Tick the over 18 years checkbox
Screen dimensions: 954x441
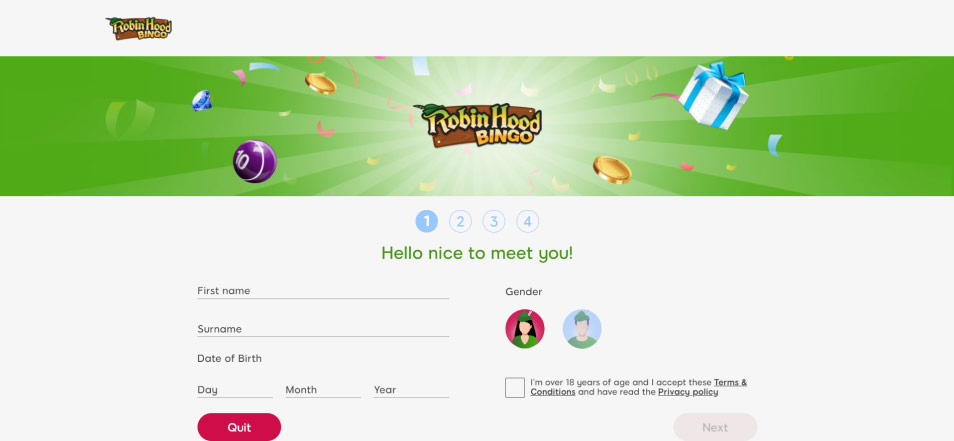(x=515, y=387)
